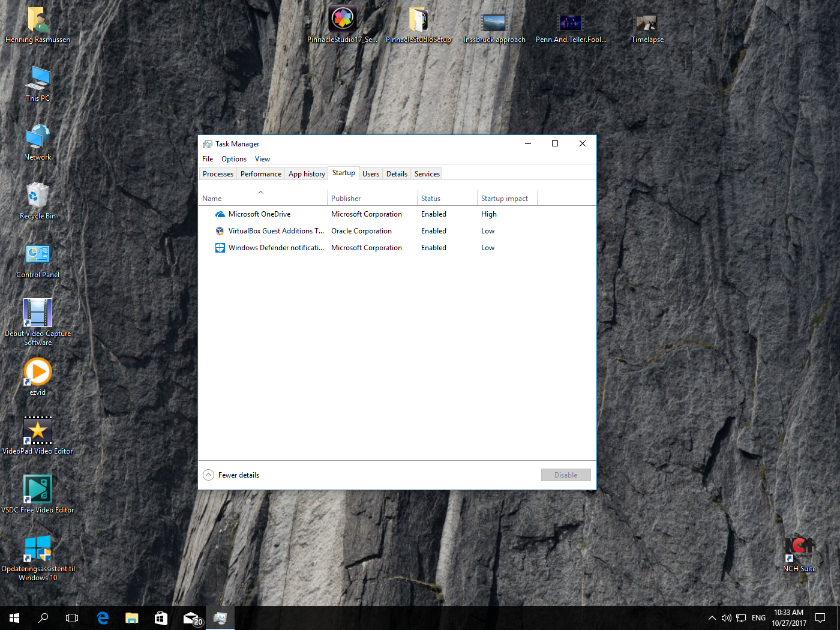Launch PinnacleStudio17 from the desktop
Screen dimensions: 840x630
pyautogui.click(x=342, y=18)
